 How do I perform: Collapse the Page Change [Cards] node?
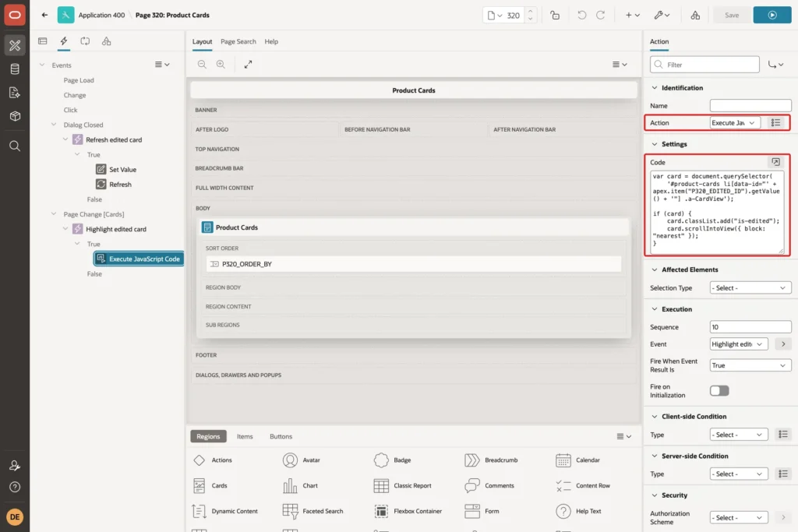[54, 214]
